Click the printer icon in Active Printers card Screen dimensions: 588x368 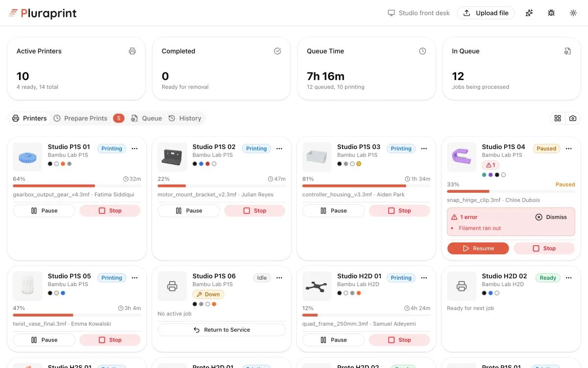(x=132, y=51)
